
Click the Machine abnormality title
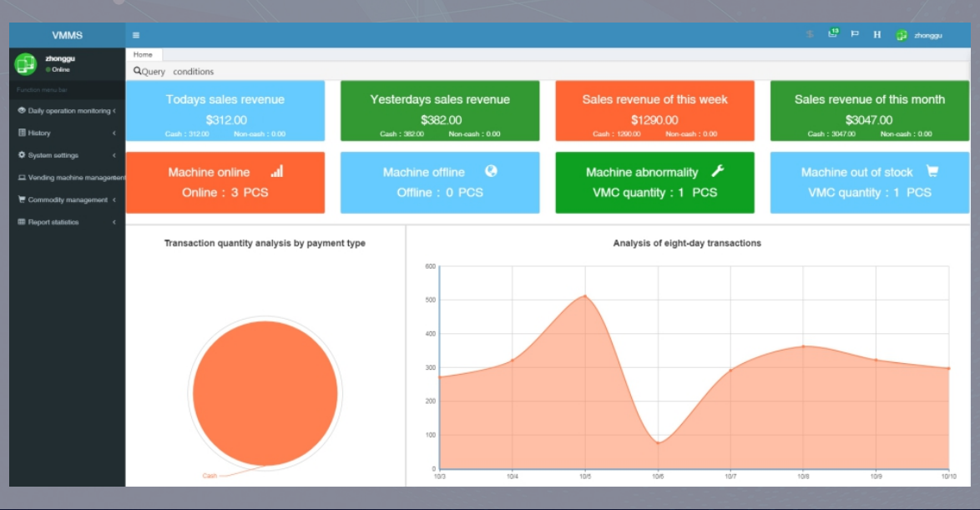tap(642, 173)
